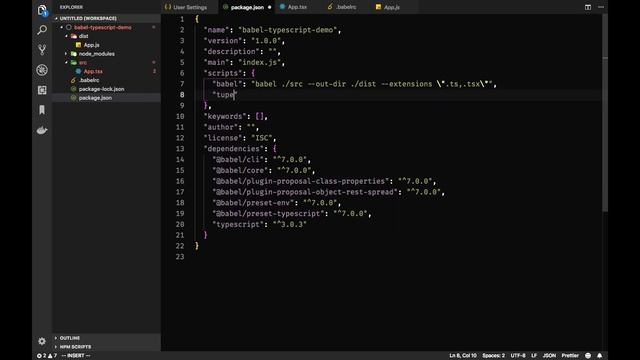The width and height of the screenshot is (640, 360).
Task: Change indentation via Spaces: 2
Action: [x=493, y=356]
